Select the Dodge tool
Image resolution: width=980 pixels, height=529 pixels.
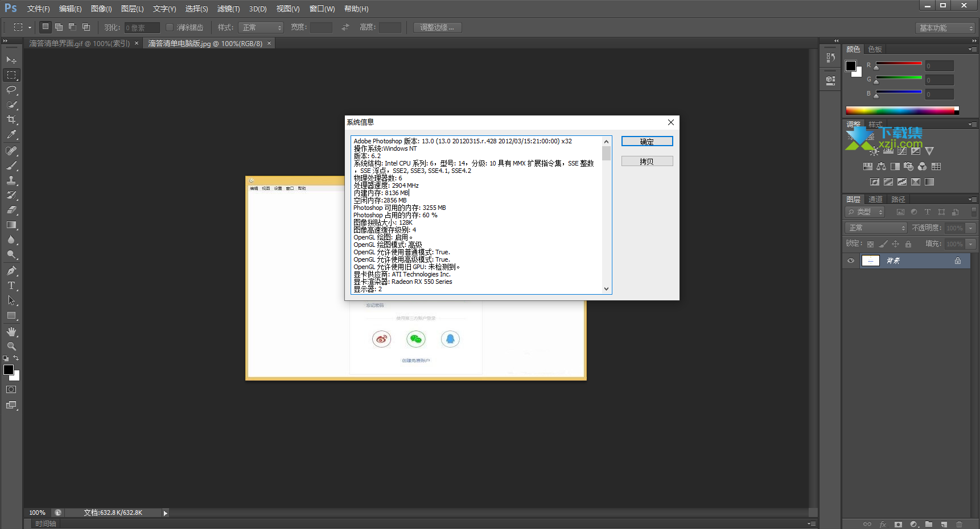[11, 254]
